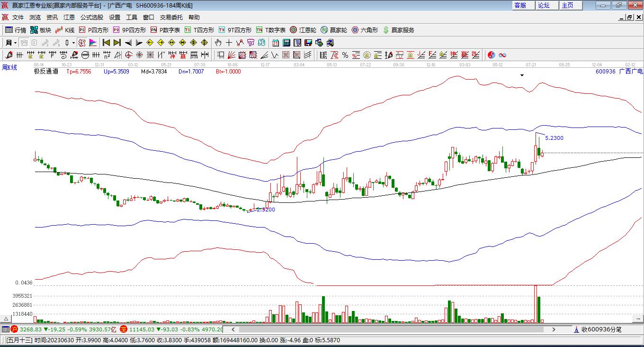Open the 窗口 menu

pos(149,18)
